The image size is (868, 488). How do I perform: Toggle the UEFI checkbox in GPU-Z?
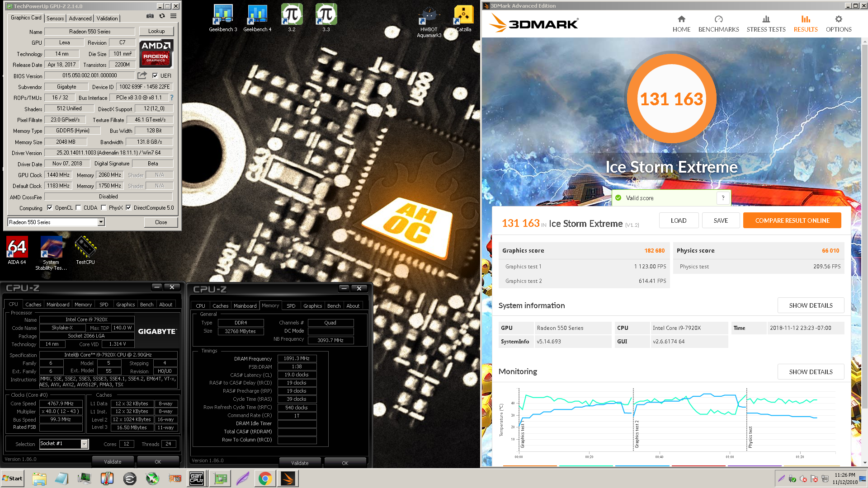[155, 76]
